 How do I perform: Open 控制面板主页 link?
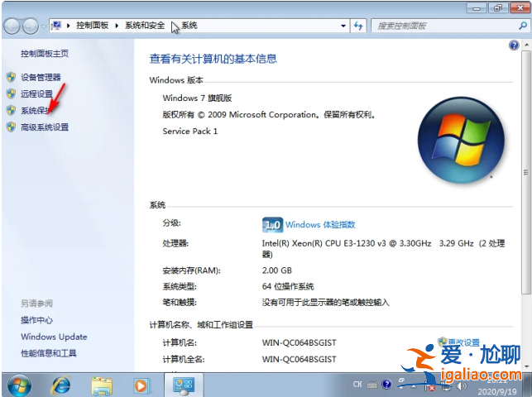pos(45,54)
